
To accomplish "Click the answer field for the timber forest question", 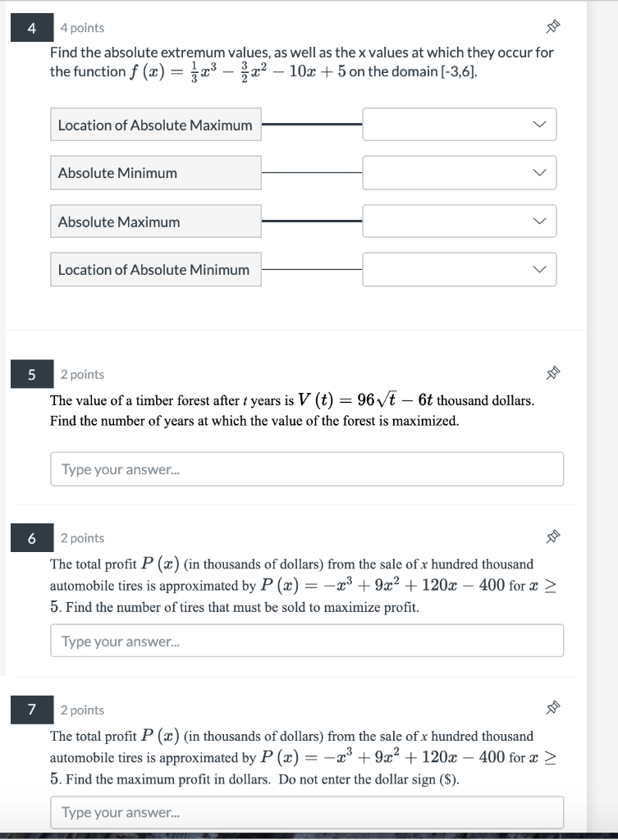I will (307, 468).
